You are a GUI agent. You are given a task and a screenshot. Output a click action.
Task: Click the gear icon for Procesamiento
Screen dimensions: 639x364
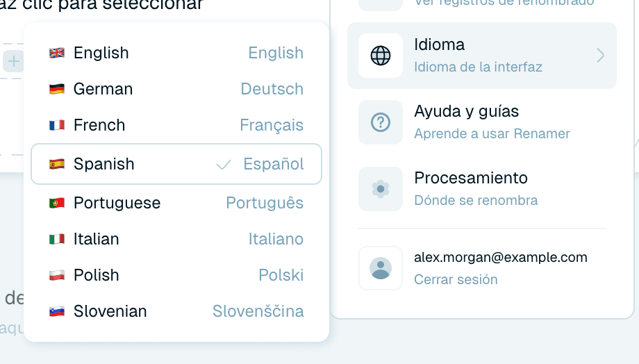click(x=381, y=189)
